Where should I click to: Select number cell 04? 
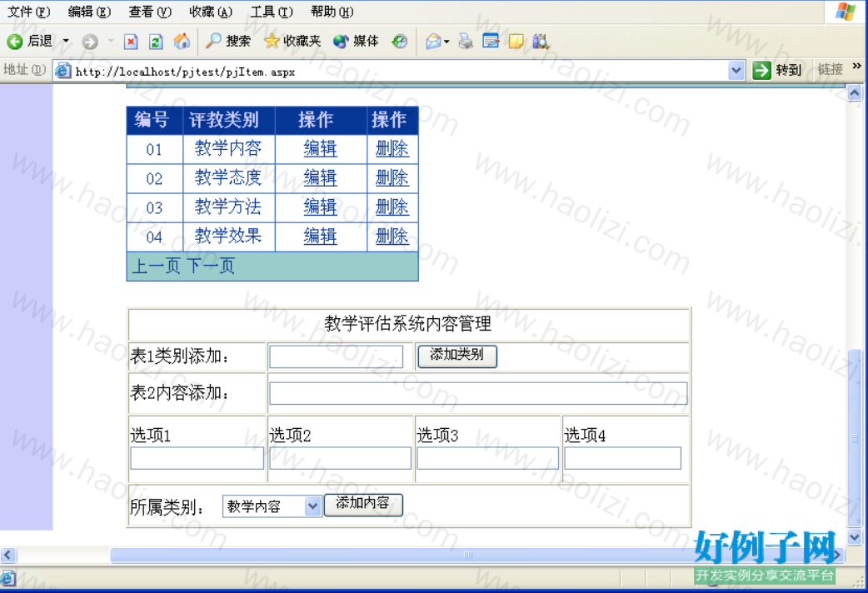pos(154,237)
